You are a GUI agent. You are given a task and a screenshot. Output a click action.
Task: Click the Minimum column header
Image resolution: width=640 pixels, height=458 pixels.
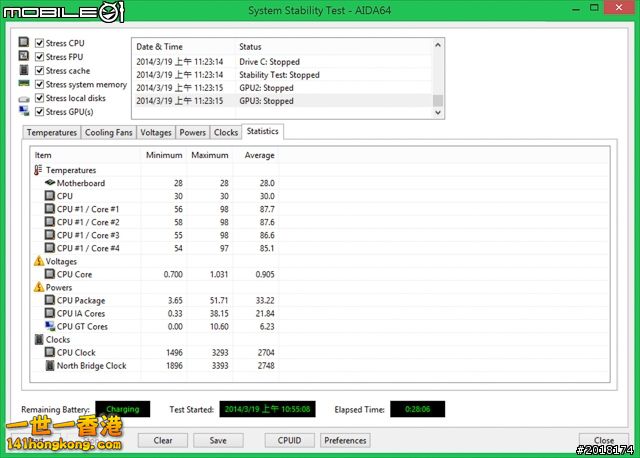pos(164,155)
